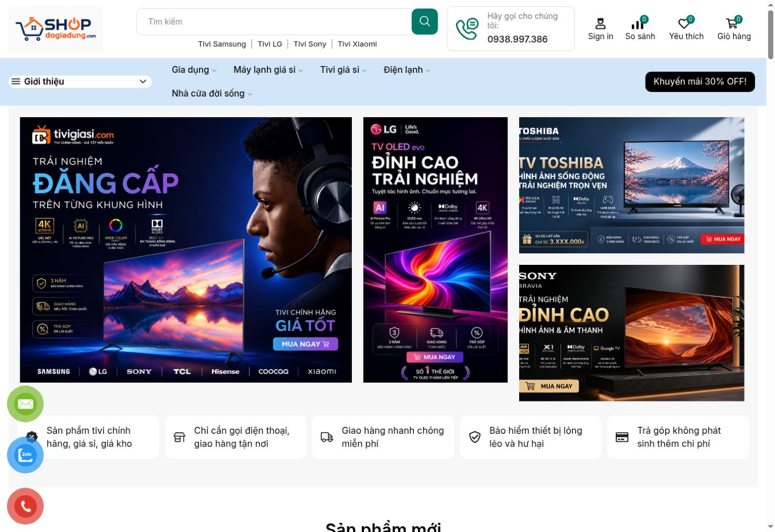Open the LG TV OLED evo banner
This screenshot has width=775, height=532.
(435, 250)
